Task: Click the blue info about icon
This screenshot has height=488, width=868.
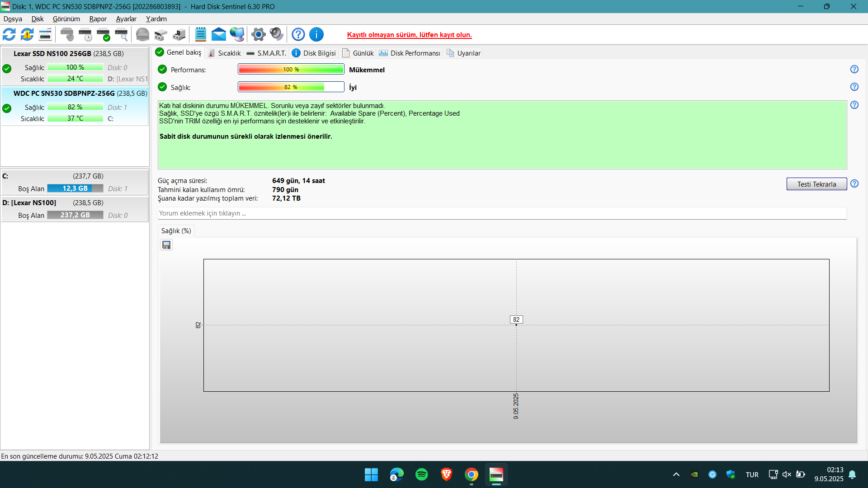Action: pyautogui.click(x=316, y=34)
